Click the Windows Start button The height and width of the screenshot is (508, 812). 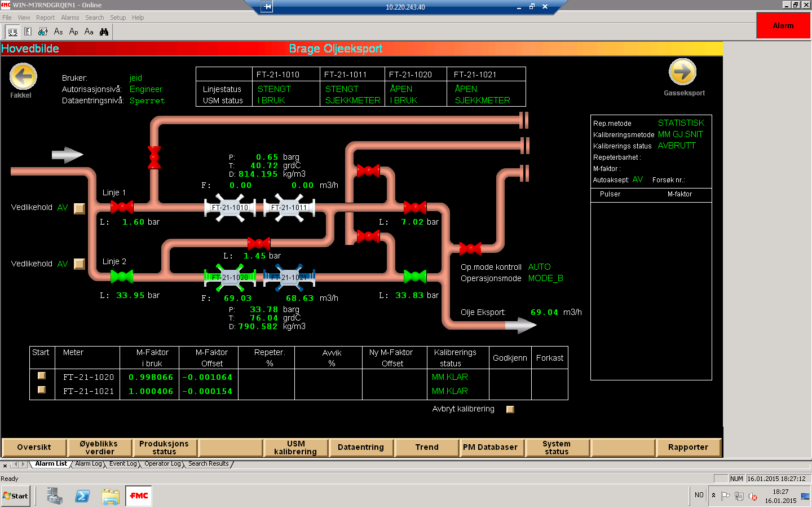16,496
